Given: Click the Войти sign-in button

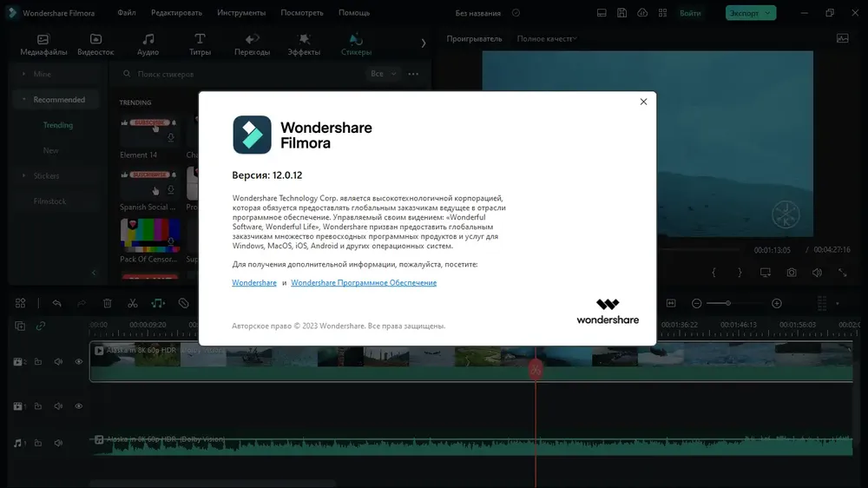Looking at the screenshot, I should pos(690,13).
